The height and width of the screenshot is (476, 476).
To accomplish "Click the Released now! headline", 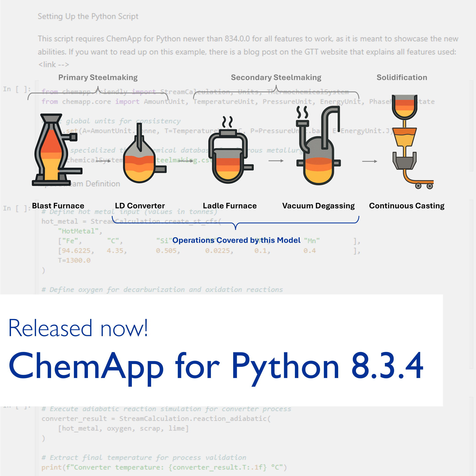I will (x=78, y=328).
